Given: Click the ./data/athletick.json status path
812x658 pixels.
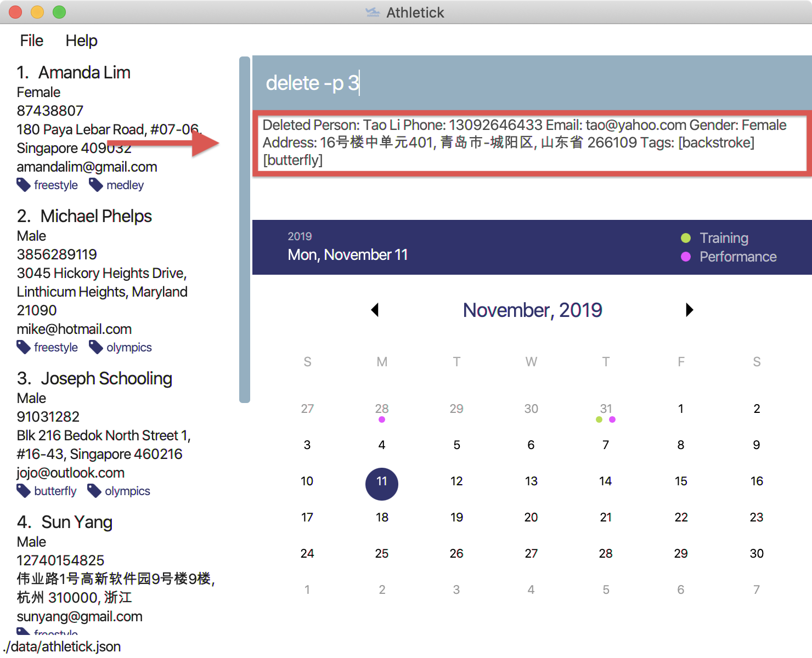Looking at the screenshot, I should point(61,646).
